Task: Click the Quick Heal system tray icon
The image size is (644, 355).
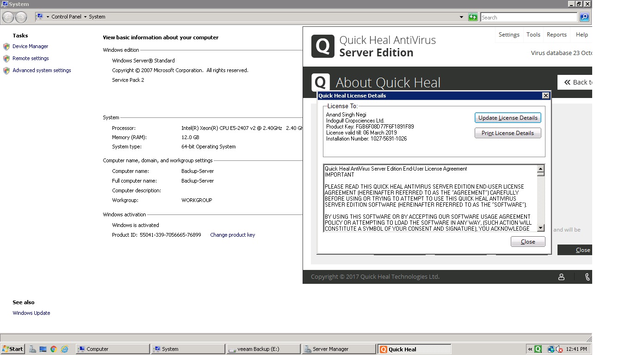Action: 538,349
